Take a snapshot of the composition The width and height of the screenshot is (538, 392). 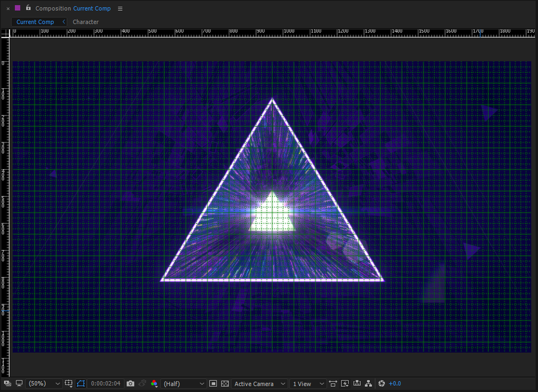click(x=130, y=383)
